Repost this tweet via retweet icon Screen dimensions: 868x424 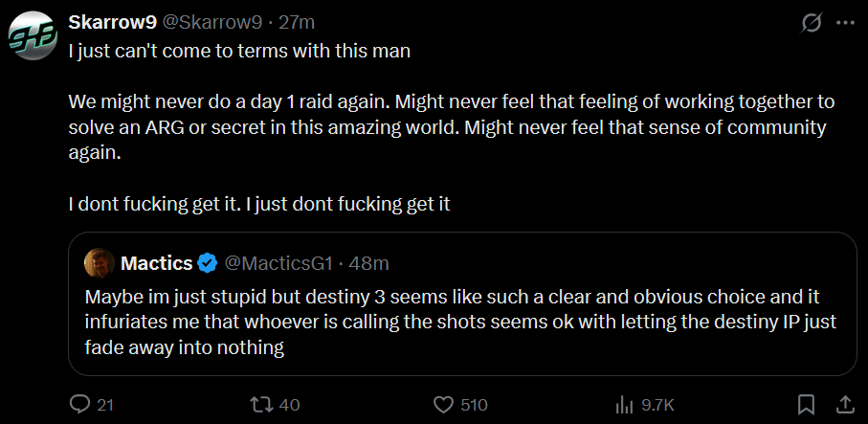tap(262, 405)
